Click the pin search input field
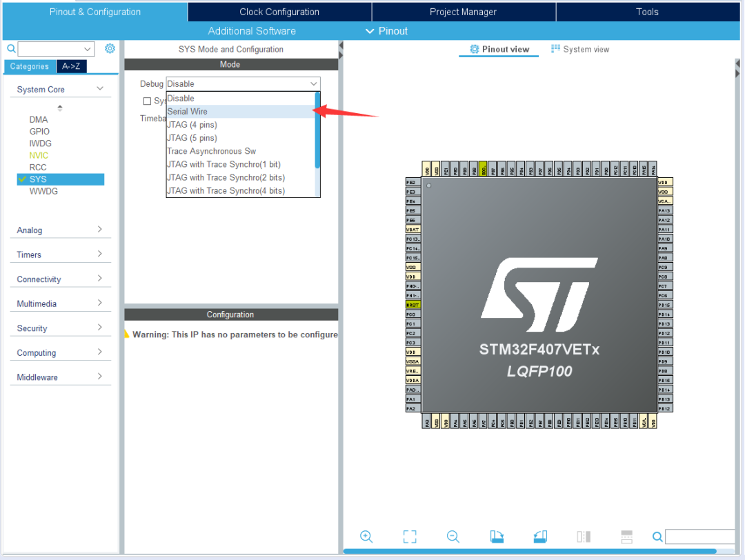Image resolution: width=745 pixels, height=560 pixels. [699, 537]
